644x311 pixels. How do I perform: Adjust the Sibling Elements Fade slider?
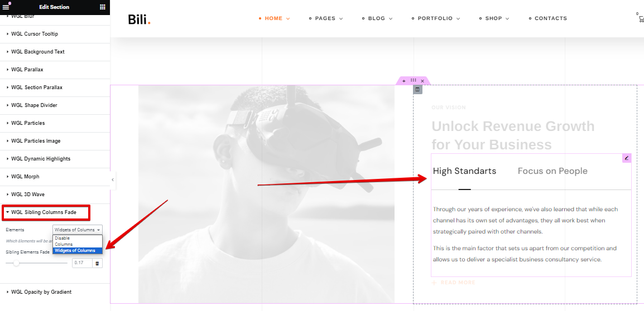click(x=37, y=263)
